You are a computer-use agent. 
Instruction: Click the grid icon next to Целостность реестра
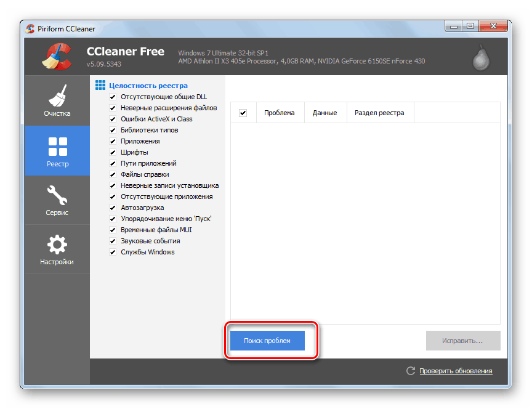100,85
